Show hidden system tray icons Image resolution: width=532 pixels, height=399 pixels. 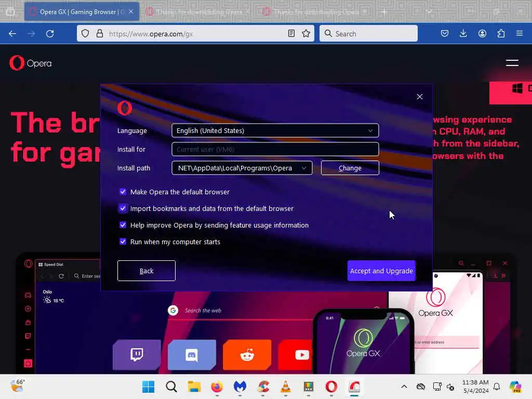(404, 387)
